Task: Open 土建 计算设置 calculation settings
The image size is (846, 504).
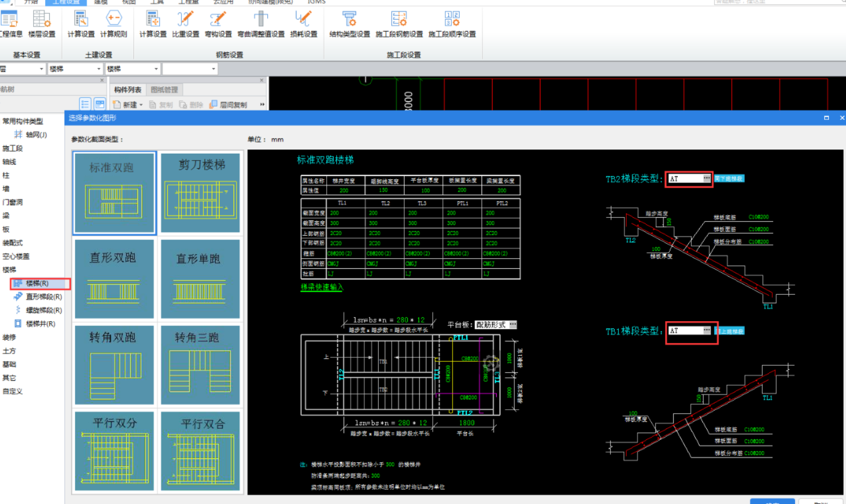Action: click(x=81, y=24)
